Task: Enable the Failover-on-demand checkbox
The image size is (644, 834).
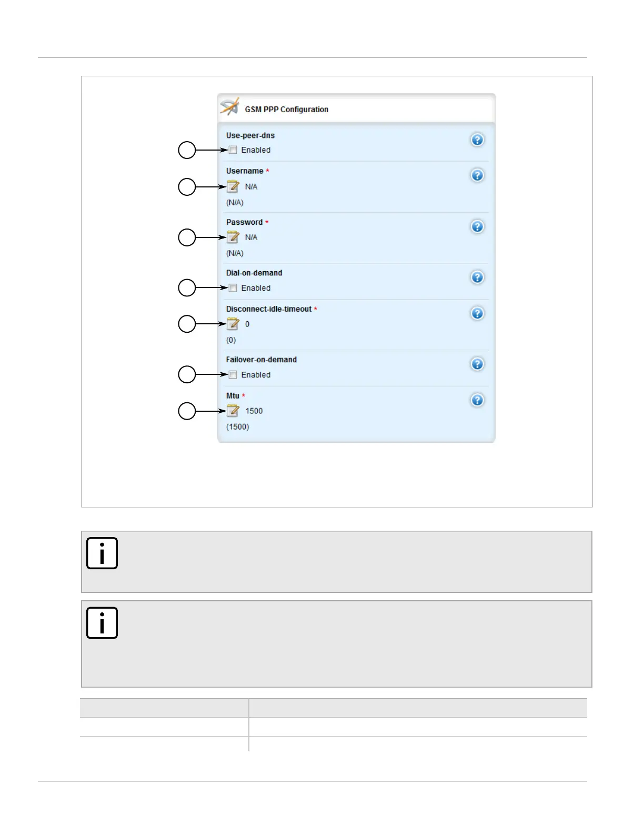Action: pyautogui.click(x=233, y=375)
